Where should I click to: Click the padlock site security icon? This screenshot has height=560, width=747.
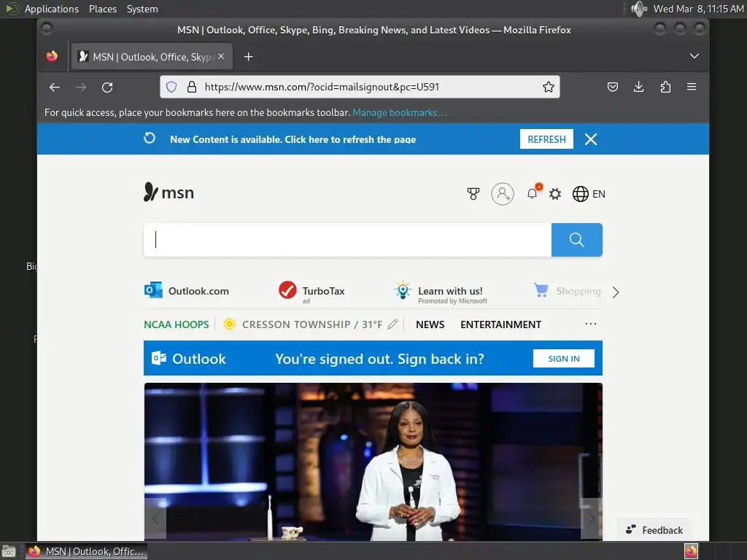click(192, 87)
